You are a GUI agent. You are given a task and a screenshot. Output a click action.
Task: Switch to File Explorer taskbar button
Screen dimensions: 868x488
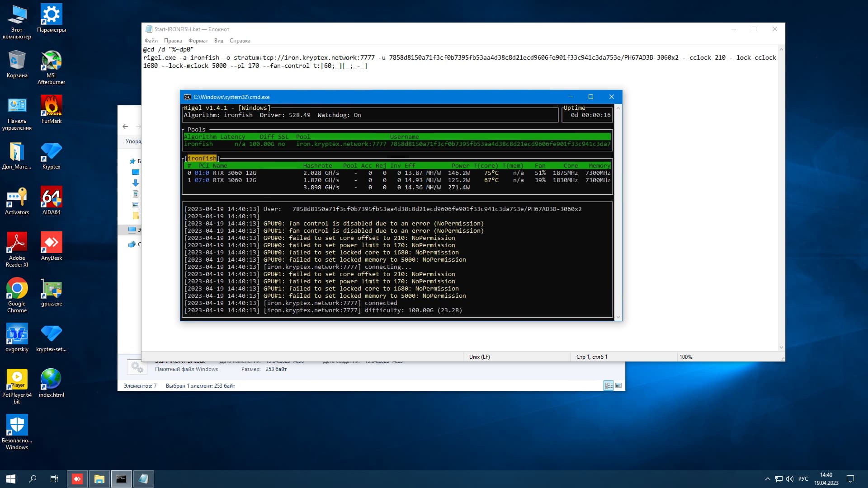pos(99,479)
